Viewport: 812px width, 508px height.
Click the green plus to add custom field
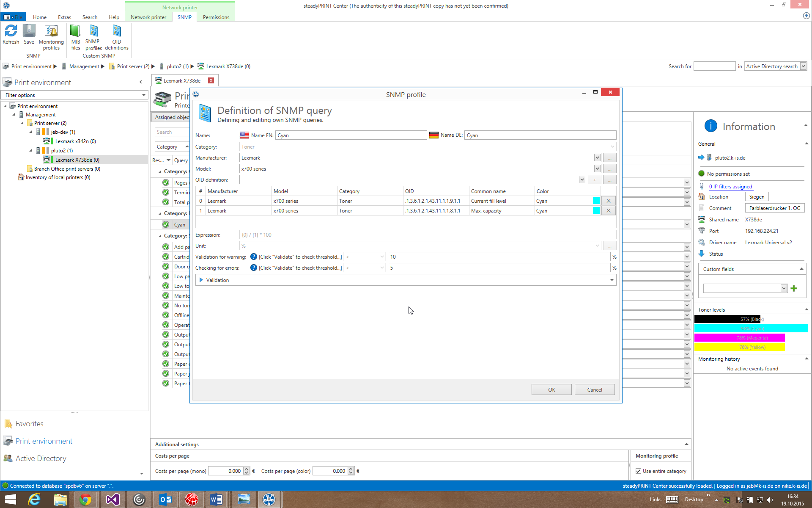(794, 288)
